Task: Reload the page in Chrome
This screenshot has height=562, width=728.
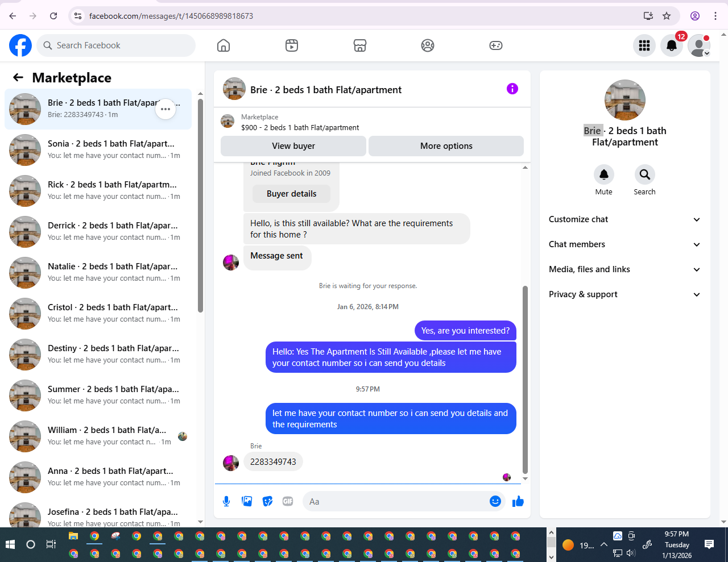Action: pos(53,16)
